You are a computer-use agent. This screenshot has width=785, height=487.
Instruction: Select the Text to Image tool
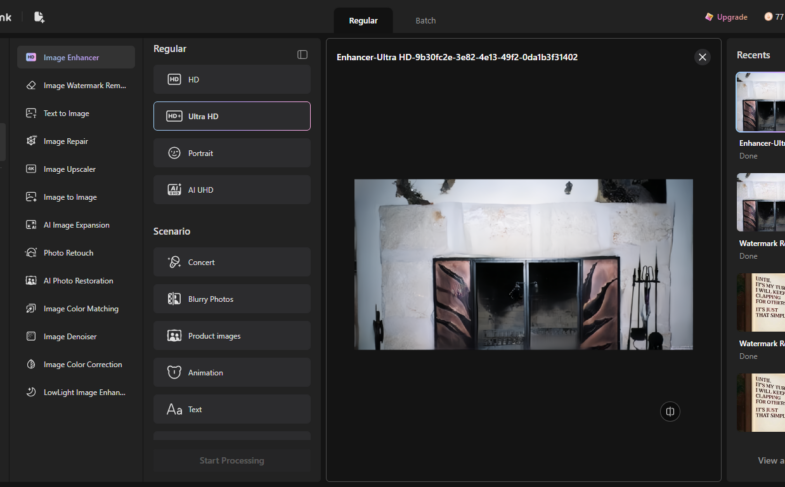pos(76,114)
